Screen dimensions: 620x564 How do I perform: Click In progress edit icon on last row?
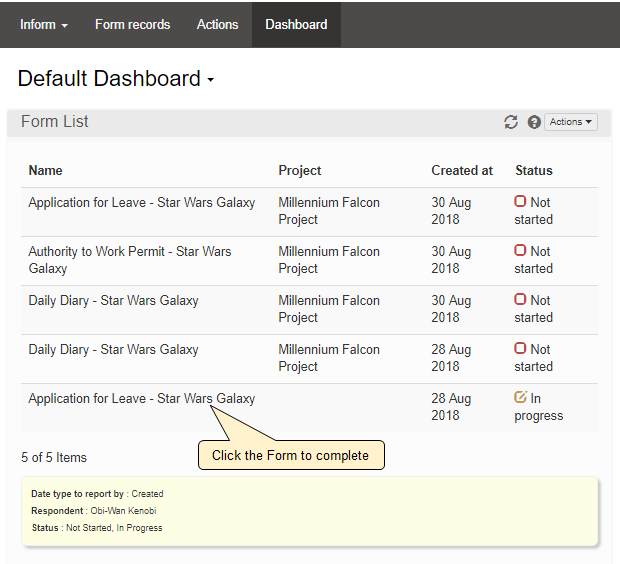tap(520, 398)
